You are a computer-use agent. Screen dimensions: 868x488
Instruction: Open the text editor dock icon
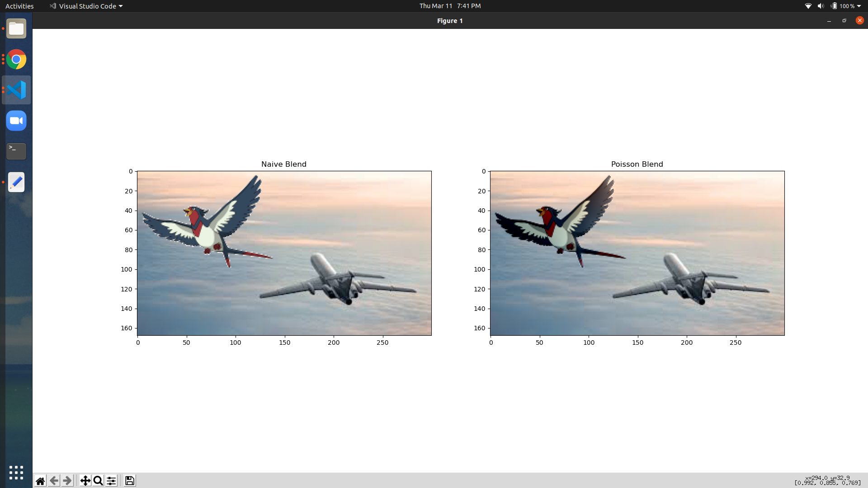click(16, 182)
